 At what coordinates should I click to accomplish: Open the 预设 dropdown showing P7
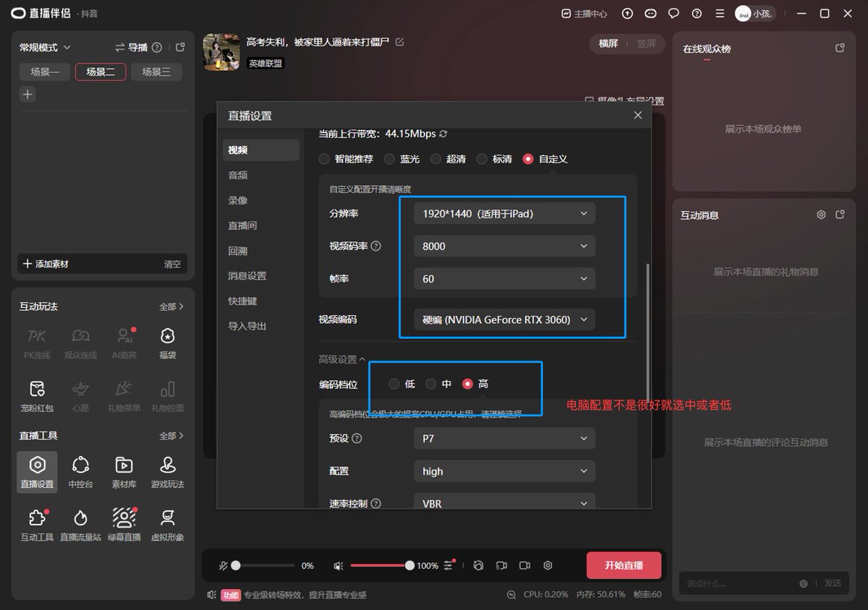504,438
